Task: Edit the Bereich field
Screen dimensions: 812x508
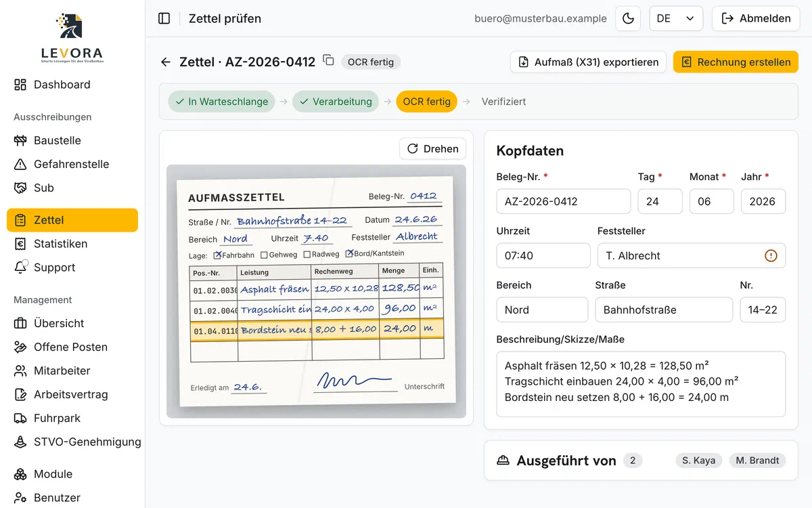Action: coord(542,310)
